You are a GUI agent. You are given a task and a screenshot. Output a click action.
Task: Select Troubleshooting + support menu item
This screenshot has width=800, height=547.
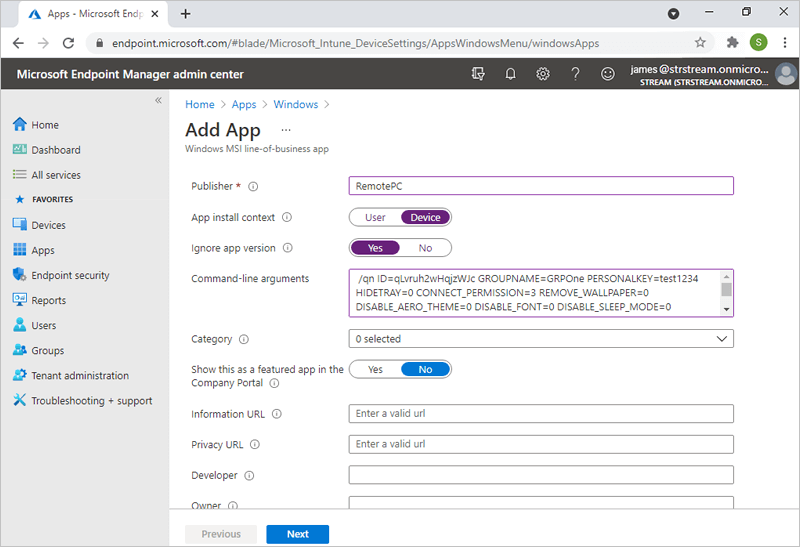(91, 401)
